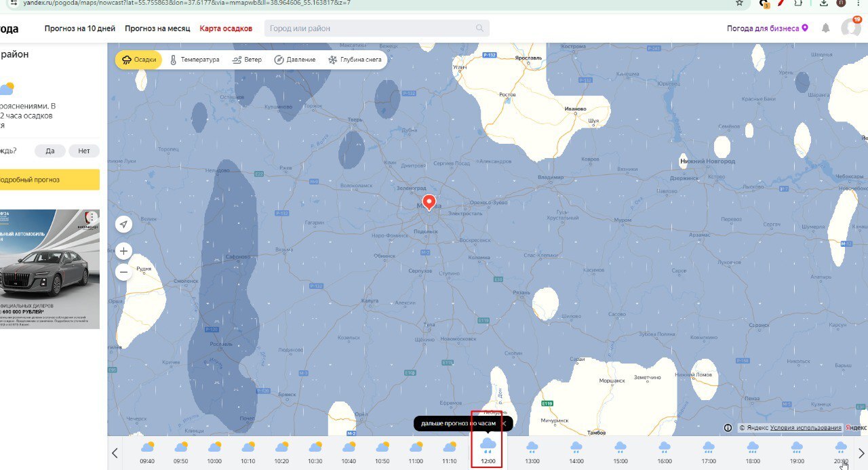This screenshot has height=470, width=868.
Task: Select the 18:00 hourly forecast slot
Action: (753, 452)
